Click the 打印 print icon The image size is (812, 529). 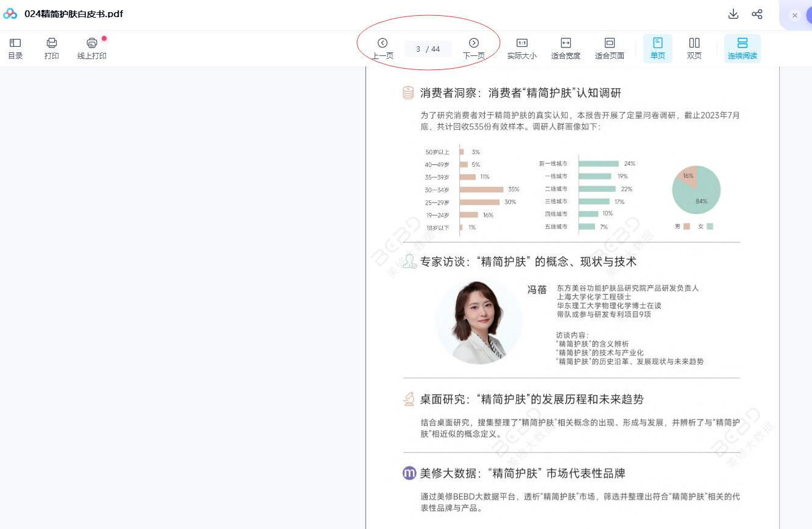(52, 48)
